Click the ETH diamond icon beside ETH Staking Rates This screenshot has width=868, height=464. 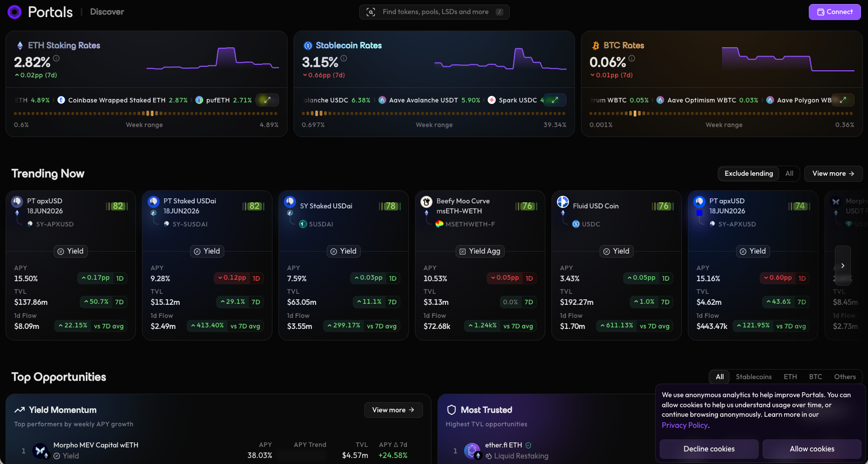(20, 46)
